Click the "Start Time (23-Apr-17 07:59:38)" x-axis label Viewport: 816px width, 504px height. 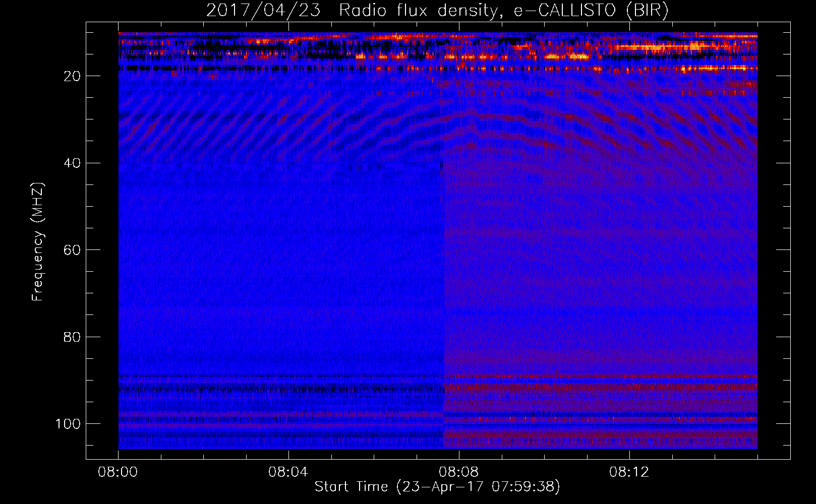[437, 487]
